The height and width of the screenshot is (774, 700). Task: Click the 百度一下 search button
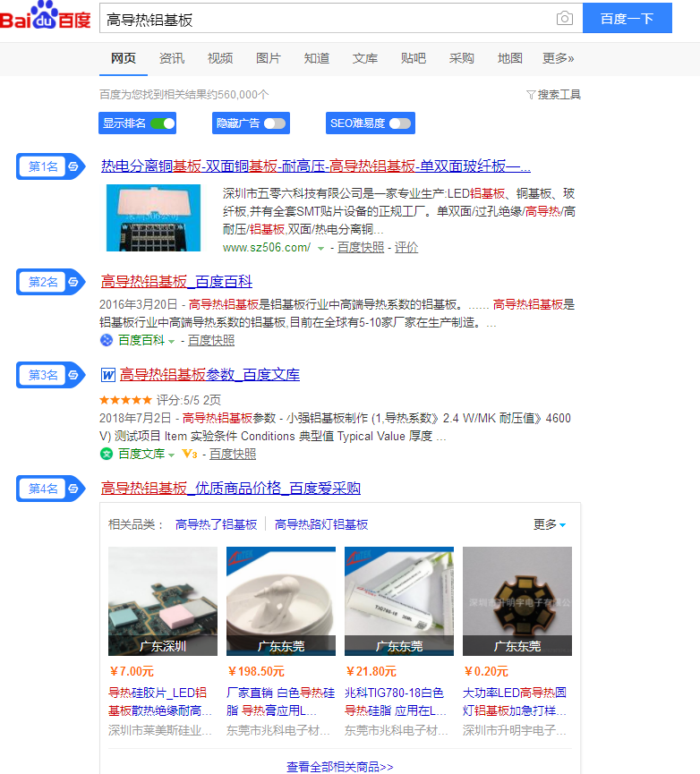(x=627, y=18)
